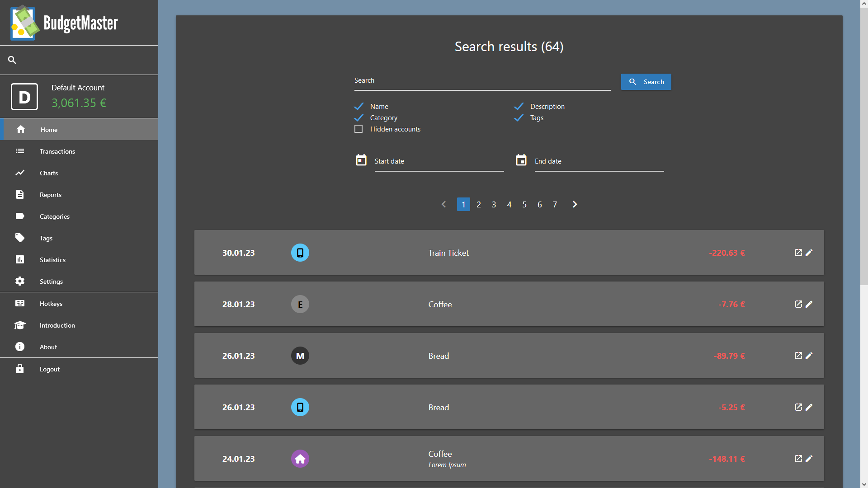868x488 pixels.
Task: Click the Train Ticket transaction name
Action: [x=448, y=253]
